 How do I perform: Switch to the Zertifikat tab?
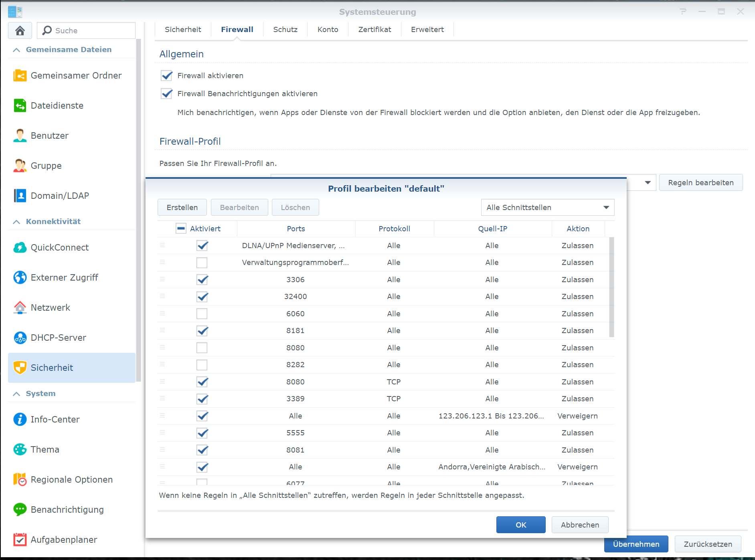[x=374, y=30]
